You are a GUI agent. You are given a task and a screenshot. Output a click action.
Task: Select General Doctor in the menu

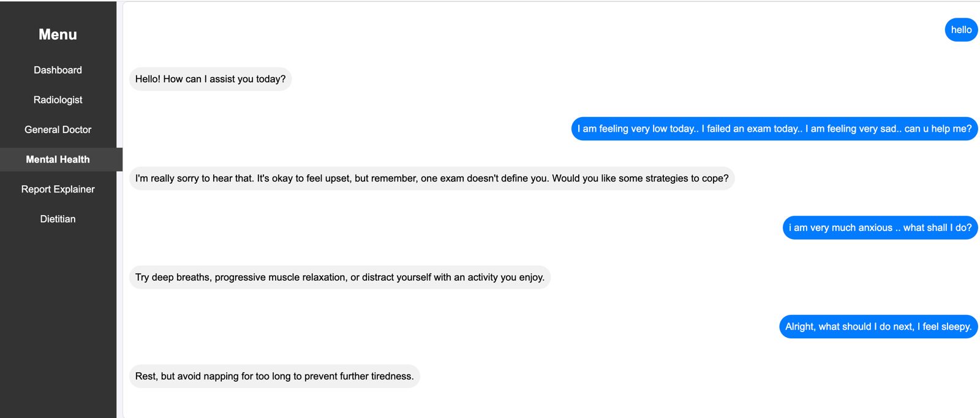click(x=58, y=129)
